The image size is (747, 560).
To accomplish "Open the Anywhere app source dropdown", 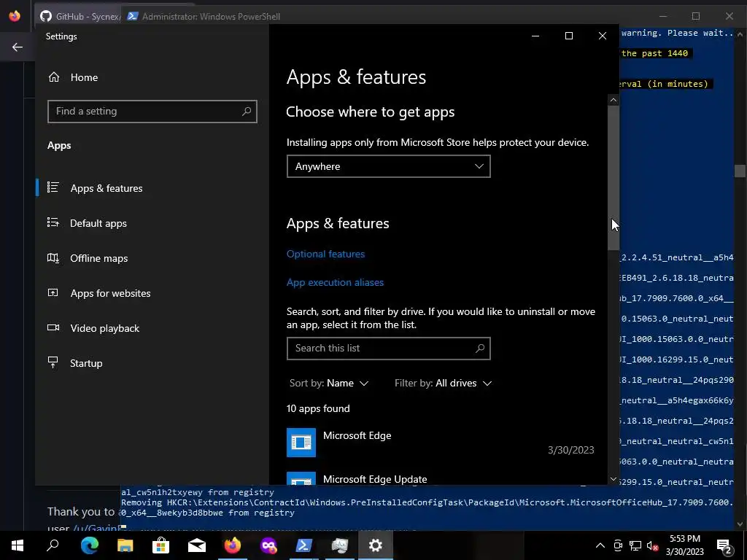I will click(x=388, y=166).
